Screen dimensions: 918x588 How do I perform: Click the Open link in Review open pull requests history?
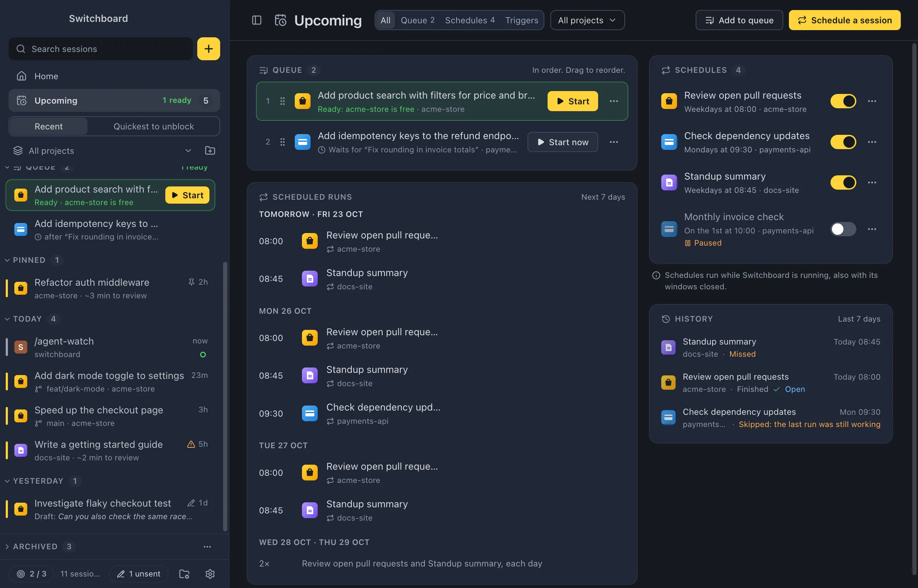(x=795, y=389)
